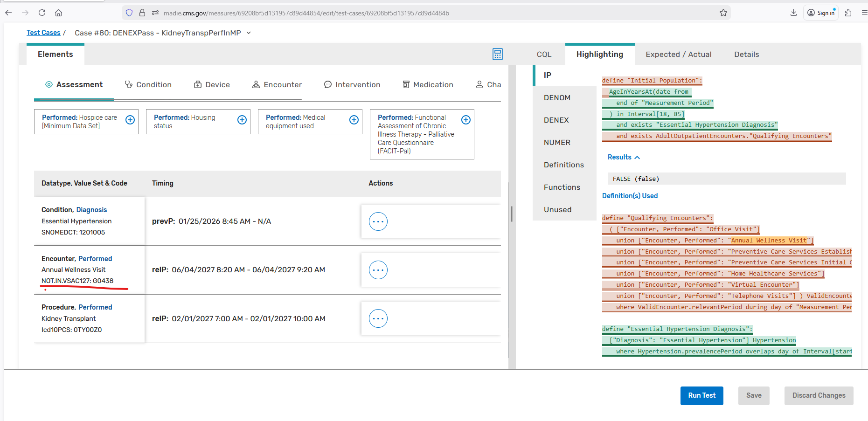This screenshot has height=421, width=868.
Task: Add Performed Medical equipment used plus icon
Action: [354, 120]
